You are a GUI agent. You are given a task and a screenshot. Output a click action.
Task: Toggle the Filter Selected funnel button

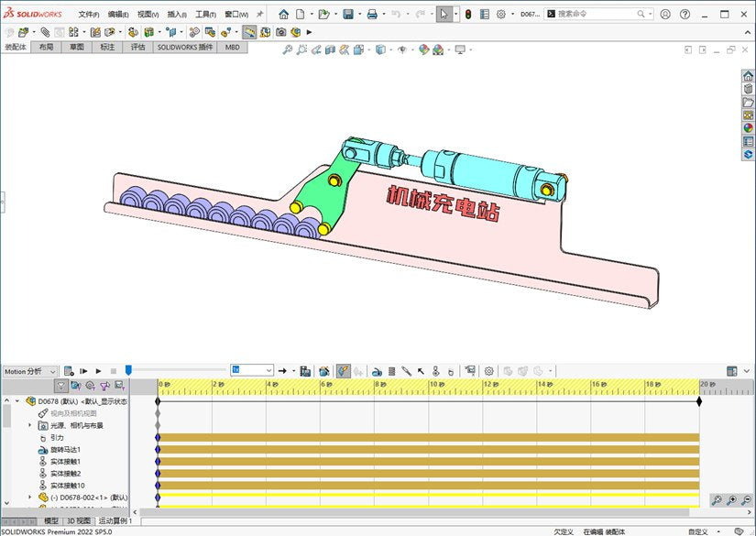pos(104,386)
